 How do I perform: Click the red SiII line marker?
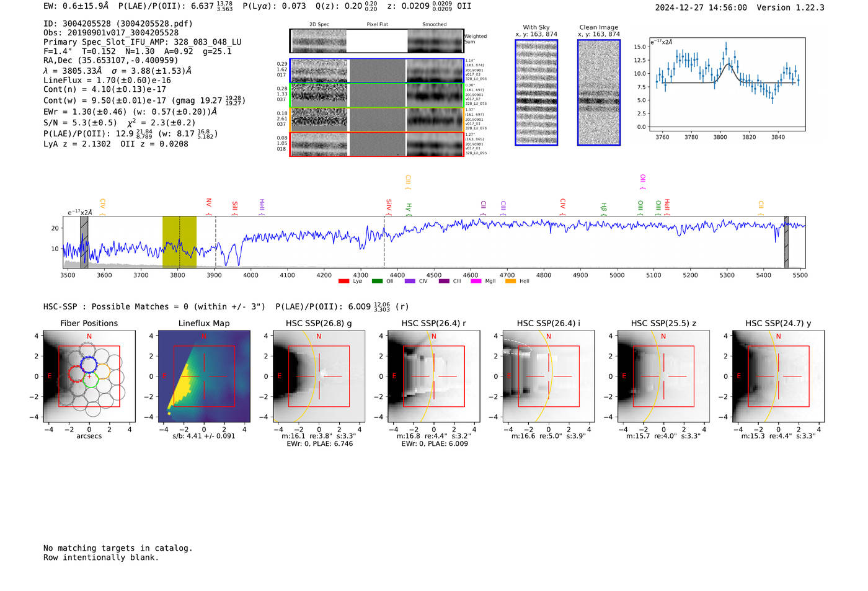tap(235, 208)
